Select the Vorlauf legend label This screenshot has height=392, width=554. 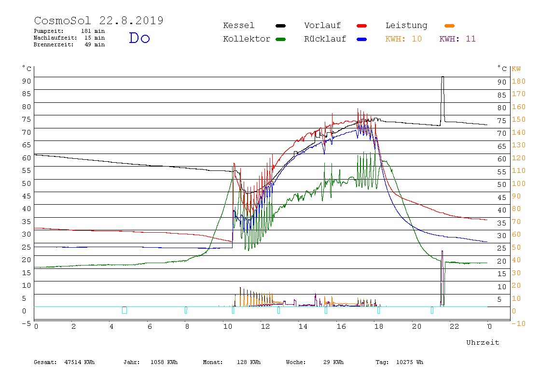(322, 26)
